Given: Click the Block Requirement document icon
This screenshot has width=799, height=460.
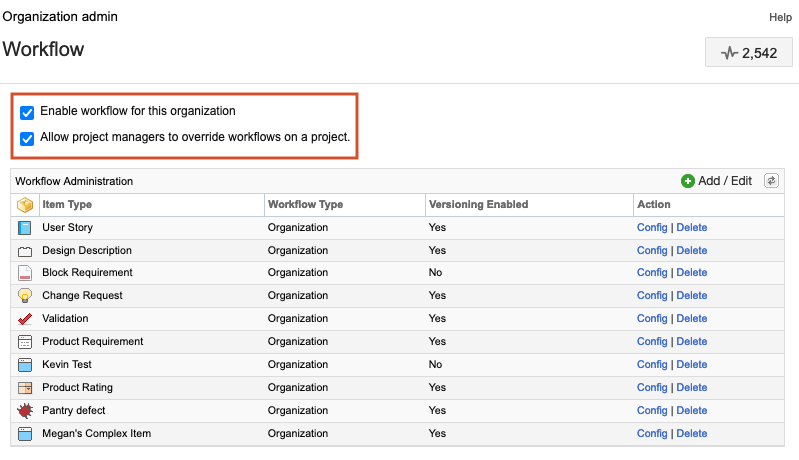Looking at the screenshot, I should click(24, 273).
